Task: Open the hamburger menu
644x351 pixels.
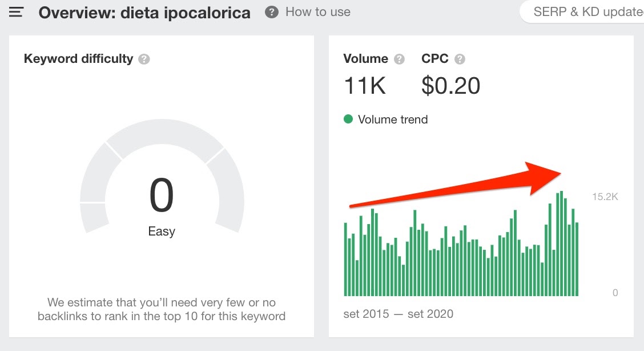Action: (16, 12)
